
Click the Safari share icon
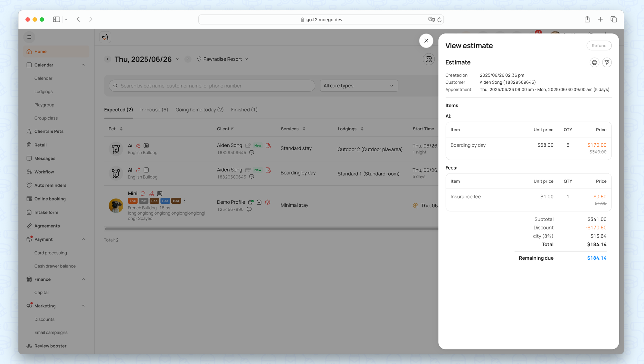tap(587, 19)
